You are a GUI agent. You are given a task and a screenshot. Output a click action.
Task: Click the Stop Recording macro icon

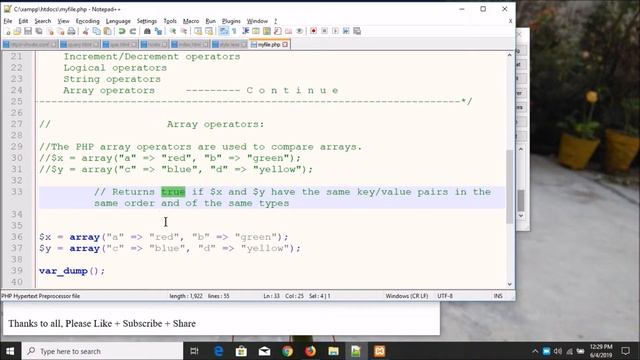324,31
